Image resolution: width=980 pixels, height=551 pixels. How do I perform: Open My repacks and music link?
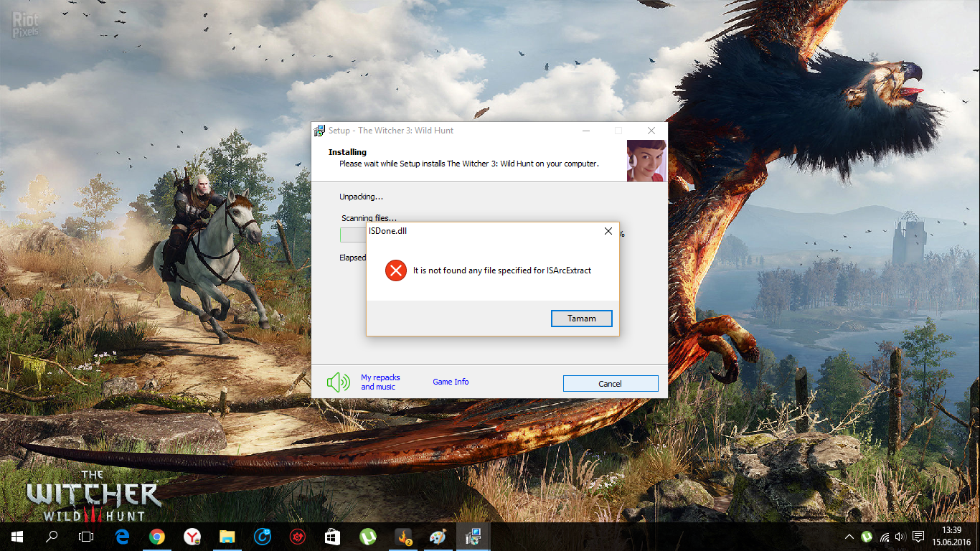[x=380, y=382]
